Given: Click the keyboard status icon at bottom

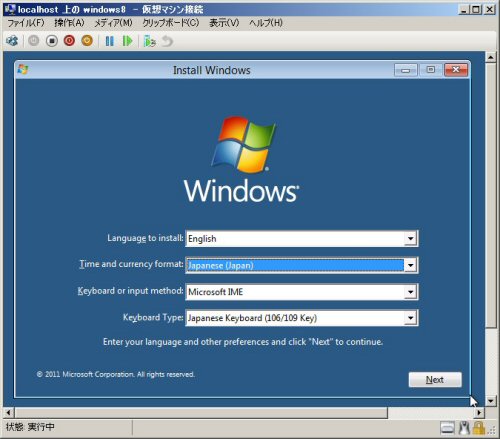Looking at the screenshot, I should tap(447, 428).
